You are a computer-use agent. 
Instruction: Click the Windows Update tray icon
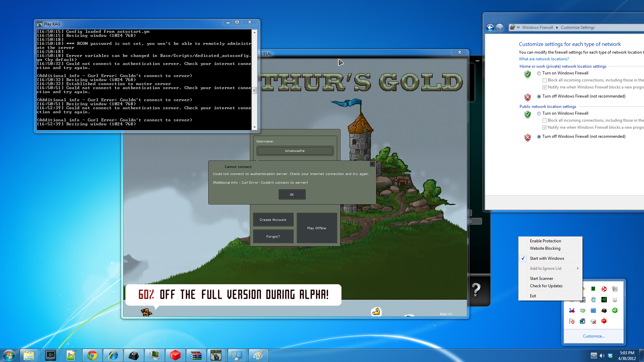[593, 300]
